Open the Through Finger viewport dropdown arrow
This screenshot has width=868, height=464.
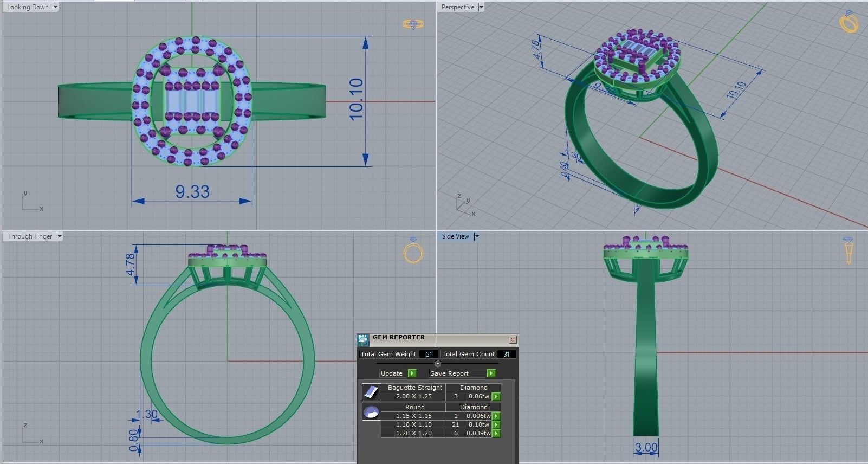tap(60, 236)
